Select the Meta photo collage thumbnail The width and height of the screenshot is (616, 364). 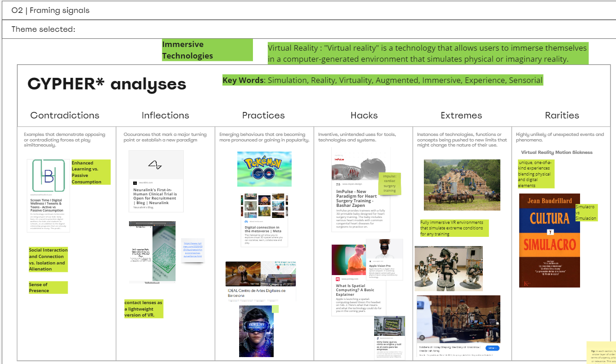264,205
